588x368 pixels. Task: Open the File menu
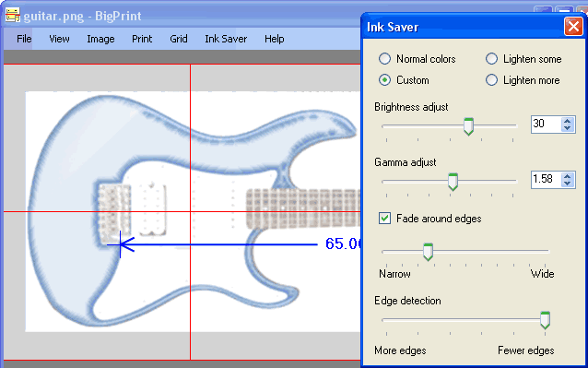(24, 39)
